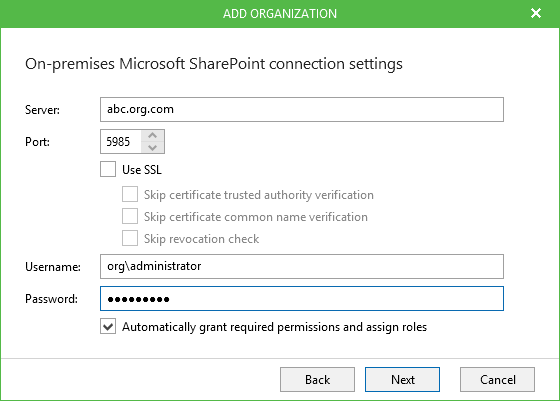Screen dimensions: 560x401
Task: Uncheck Automatically grant required permissions
Action: pos(108,327)
